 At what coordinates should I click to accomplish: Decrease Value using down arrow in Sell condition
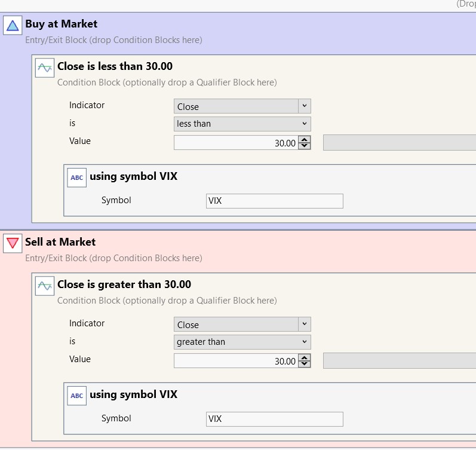[x=305, y=364]
